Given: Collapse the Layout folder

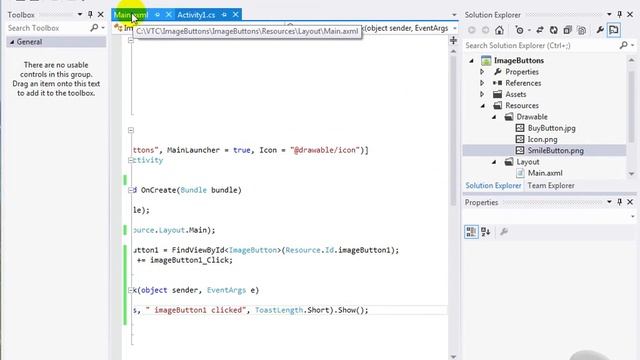Looking at the screenshot, I should (x=494, y=162).
